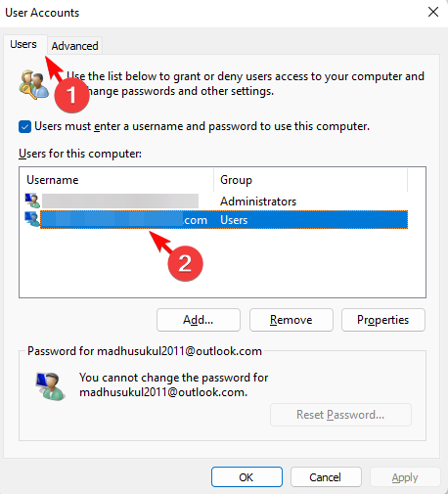This screenshot has width=448, height=494.
Task: Open Properties for selected user
Action: (x=383, y=320)
